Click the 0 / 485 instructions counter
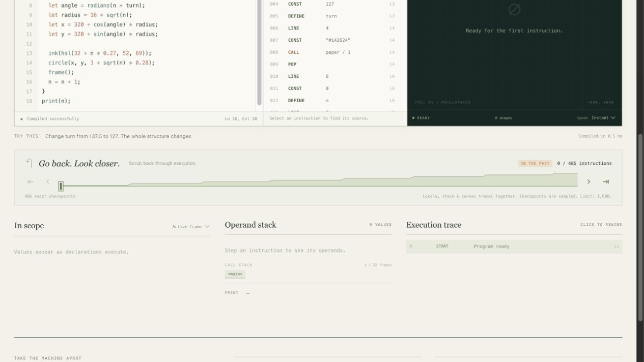 point(584,164)
